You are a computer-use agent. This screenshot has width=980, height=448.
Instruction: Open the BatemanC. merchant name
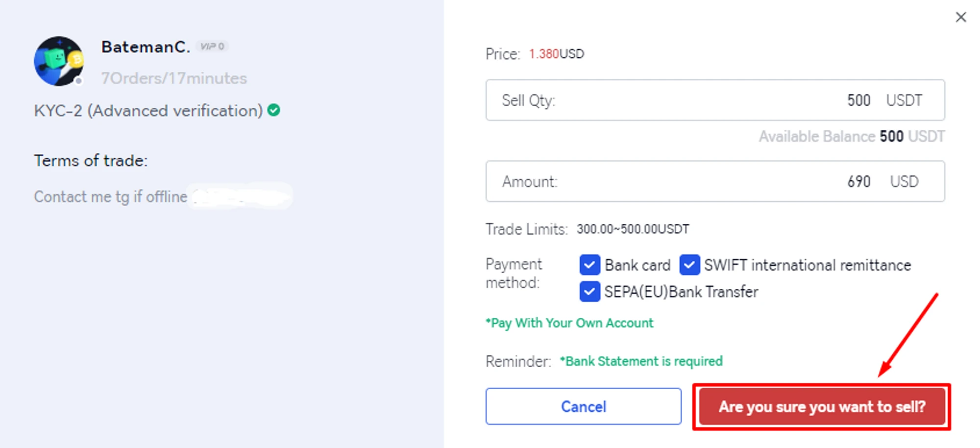point(146,47)
